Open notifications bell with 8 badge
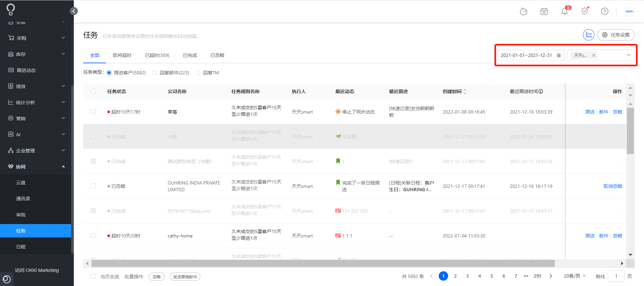The width and height of the screenshot is (644, 286). tap(565, 11)
